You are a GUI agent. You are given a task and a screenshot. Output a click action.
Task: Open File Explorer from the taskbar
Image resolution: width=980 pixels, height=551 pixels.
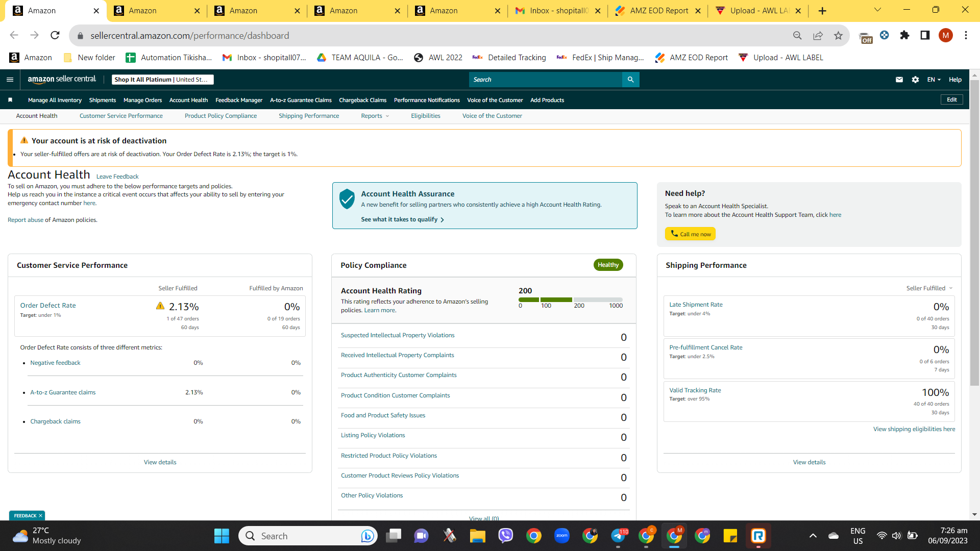[x=478, y=536]
